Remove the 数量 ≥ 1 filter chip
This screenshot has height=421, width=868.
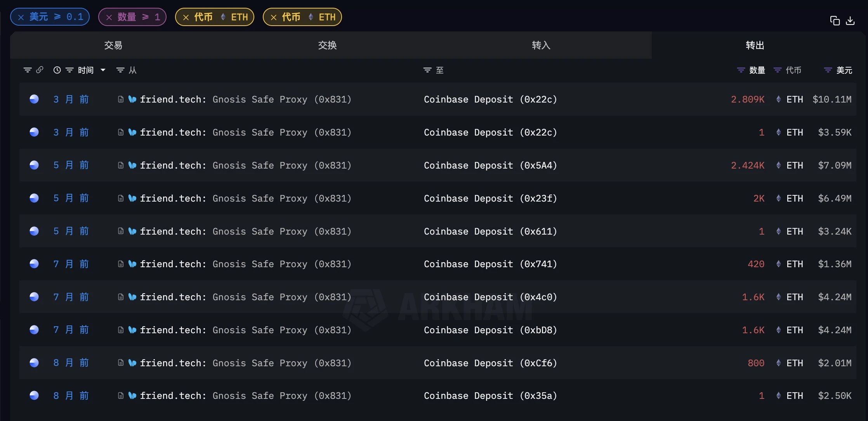click(x=109, y=17)
